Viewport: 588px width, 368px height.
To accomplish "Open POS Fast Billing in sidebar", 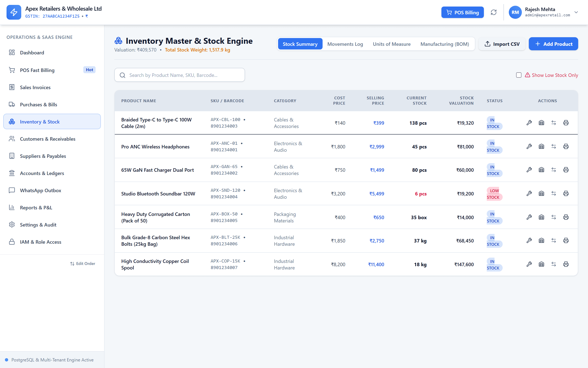I will point(52,70).
